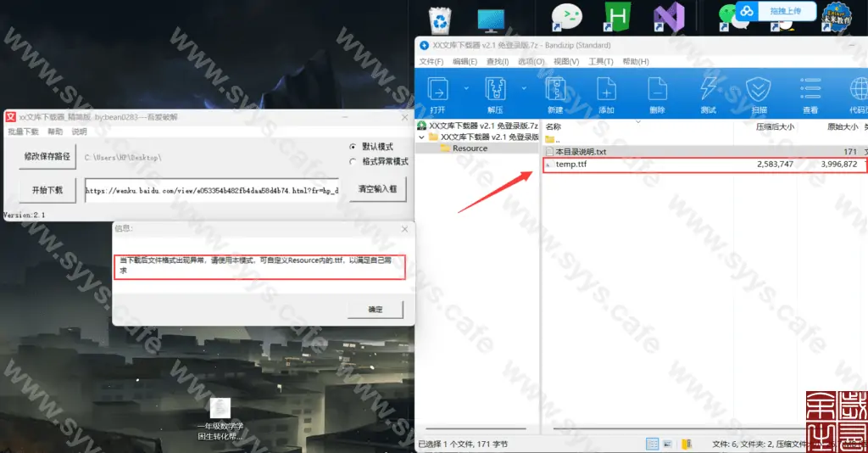The height and width of the screenshot is (453, 868).
Task: Select the Resource folder in the tree
Action: 464,148
